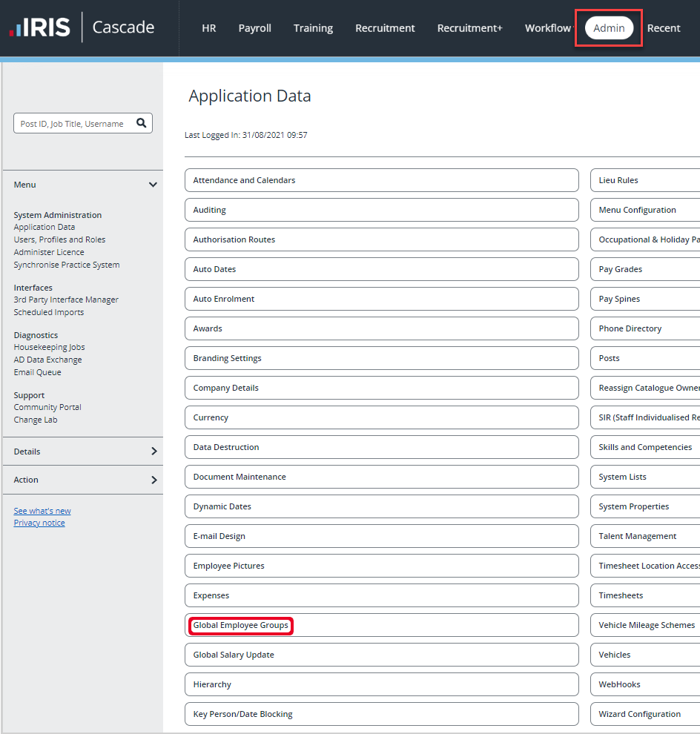700x734 pixels.
Task: Open Currency button
Action: coord(382,417)
